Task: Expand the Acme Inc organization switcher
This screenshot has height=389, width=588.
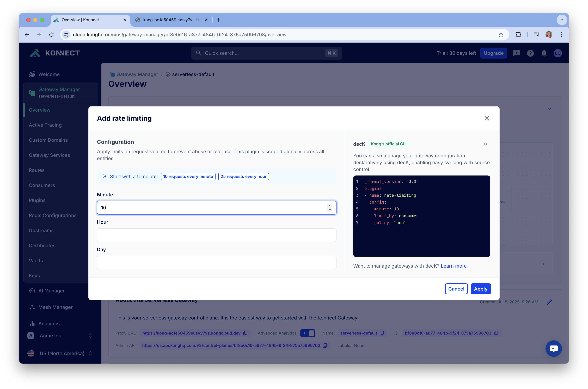Action: [x=60, y=335]
